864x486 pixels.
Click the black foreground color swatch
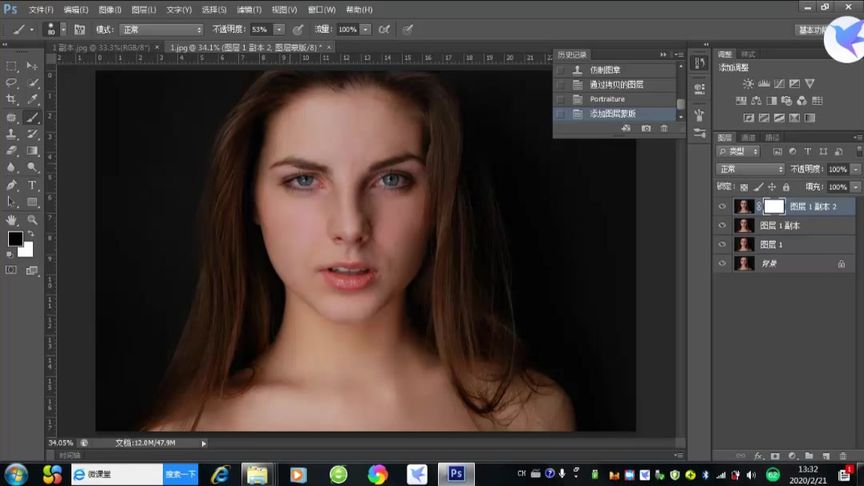[x=15, y=238]
